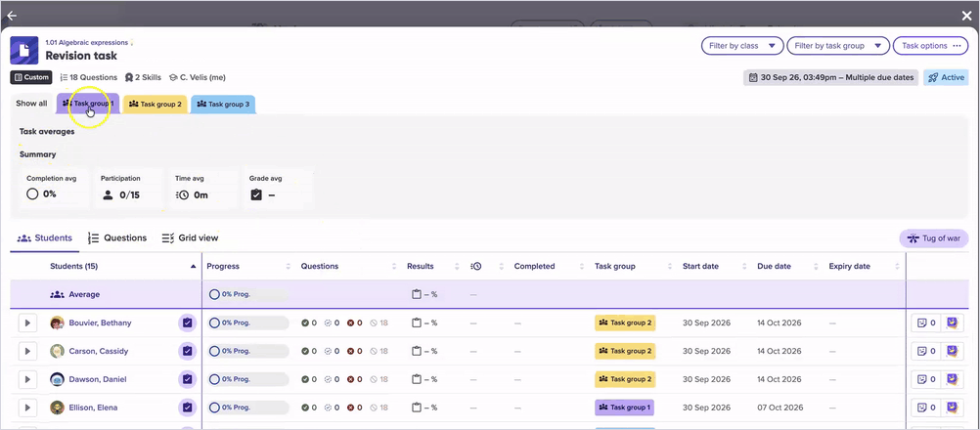Image resolution: width=980 pixels, height=430 pixels.
Task: Click Task group 1 tag for Ellison, Elena
Action: [624, 408]
